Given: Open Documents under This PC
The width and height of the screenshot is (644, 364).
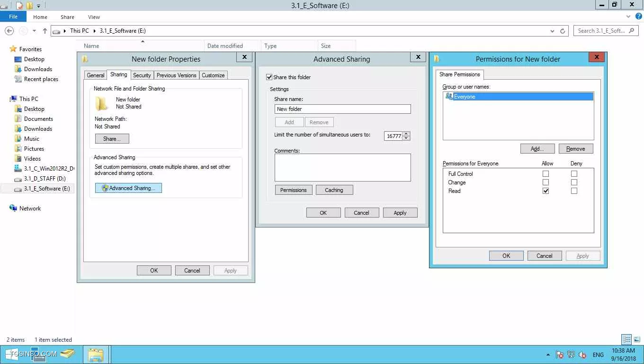Looking at the screenshot, I should pyautogui.click(x=38, y=119).
